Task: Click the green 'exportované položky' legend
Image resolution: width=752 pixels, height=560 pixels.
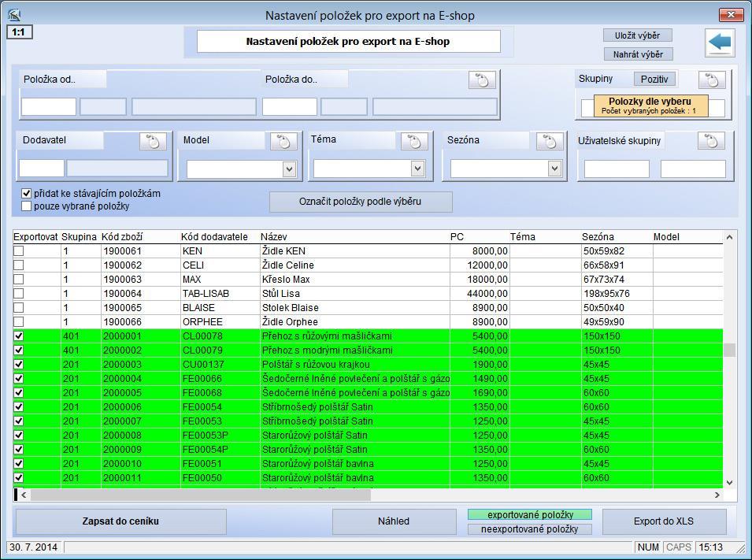Action: coord(530,514)
